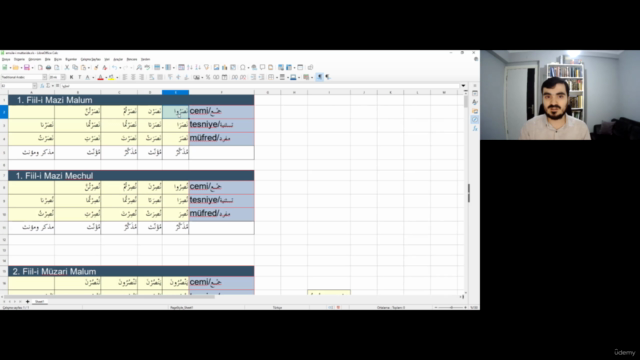Open Find and Replace binoculars icon
The width and height of the screenshot is (640, 360).
coord(139,67)
